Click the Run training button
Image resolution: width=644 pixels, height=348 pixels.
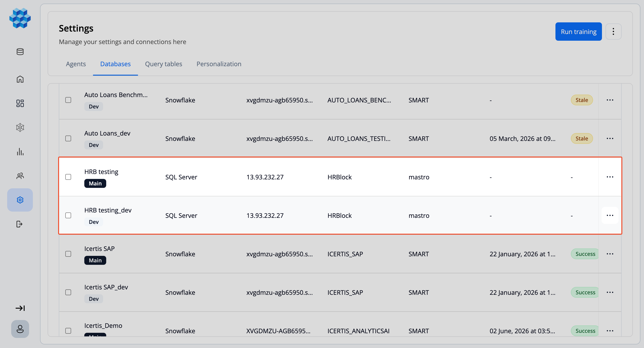(x=578, y=32)
